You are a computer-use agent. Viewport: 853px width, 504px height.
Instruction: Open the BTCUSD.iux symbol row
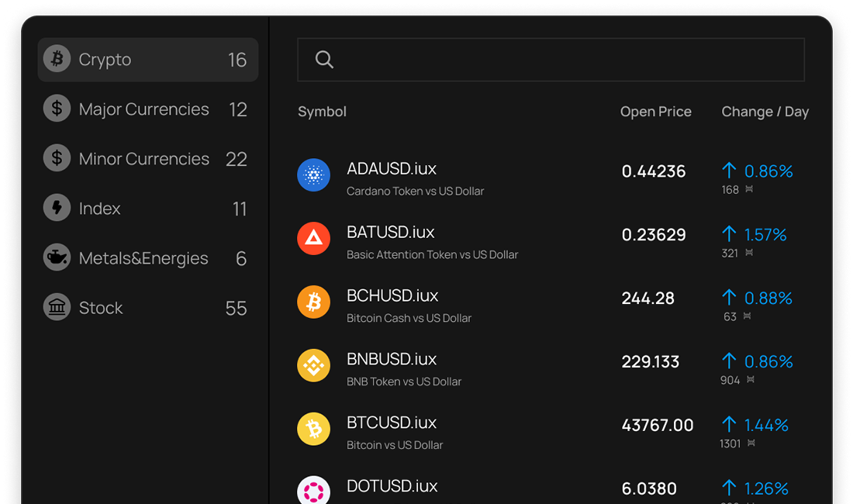(x=392, y=423)
